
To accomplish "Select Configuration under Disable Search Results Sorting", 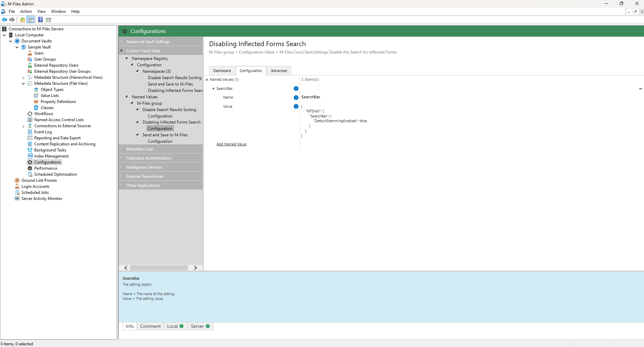I will tap(160, 116).
